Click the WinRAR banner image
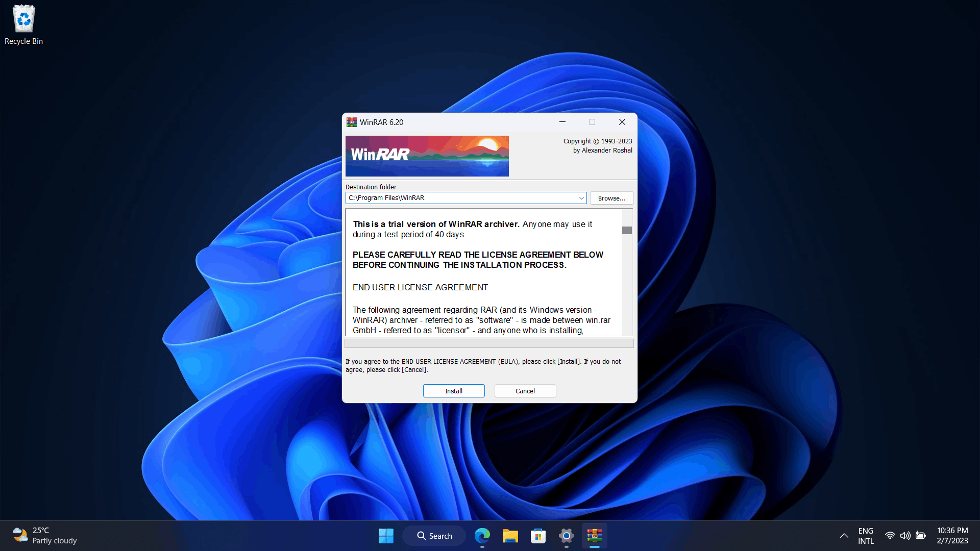 pyautogui.click(x=427, y=156)
